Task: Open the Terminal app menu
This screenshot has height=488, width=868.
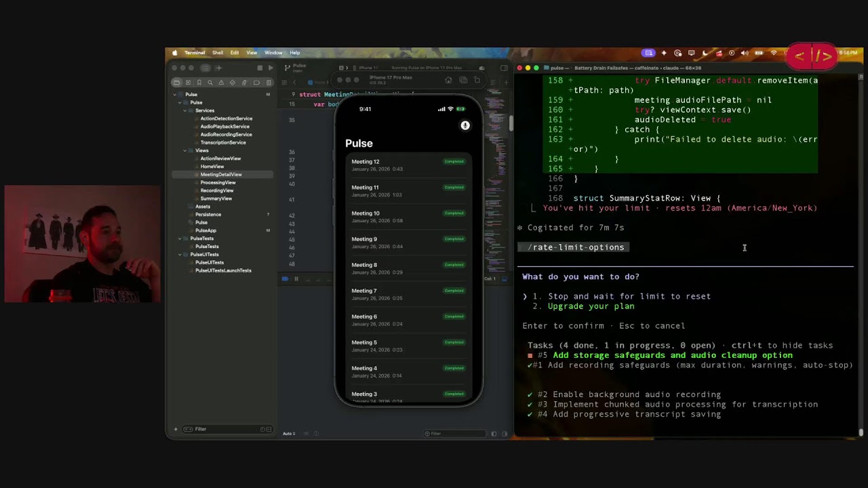Action: pos(195,53)
